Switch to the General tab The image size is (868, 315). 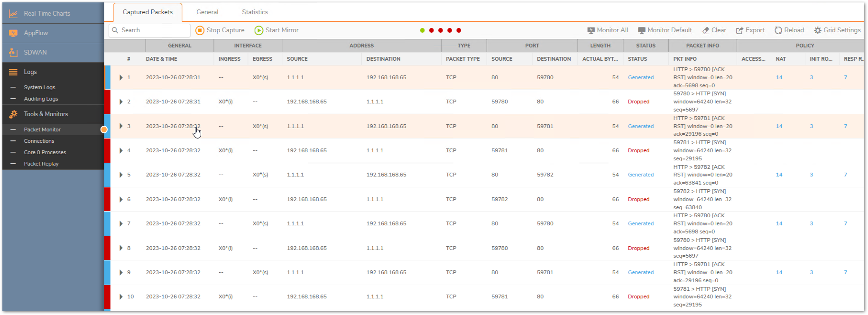[207, 12]
